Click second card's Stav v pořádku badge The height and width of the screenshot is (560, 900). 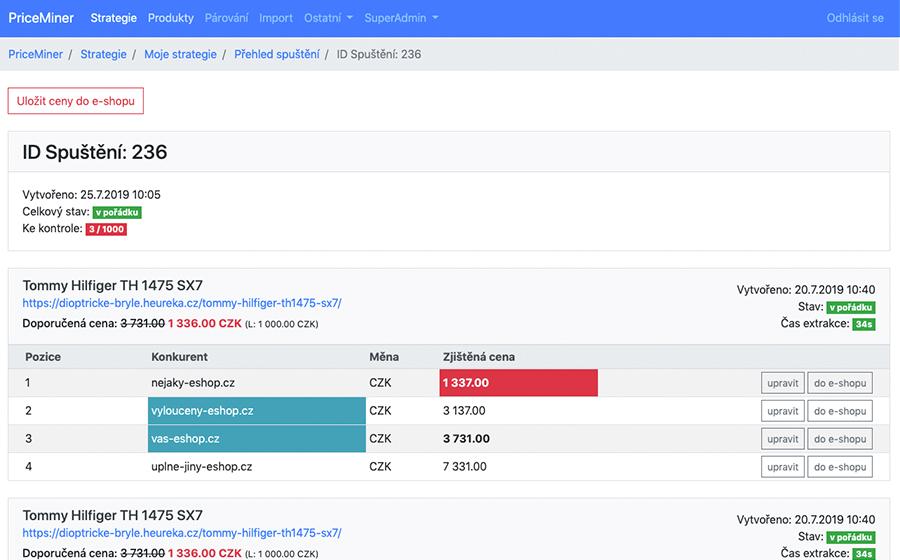tap(851, 538)
